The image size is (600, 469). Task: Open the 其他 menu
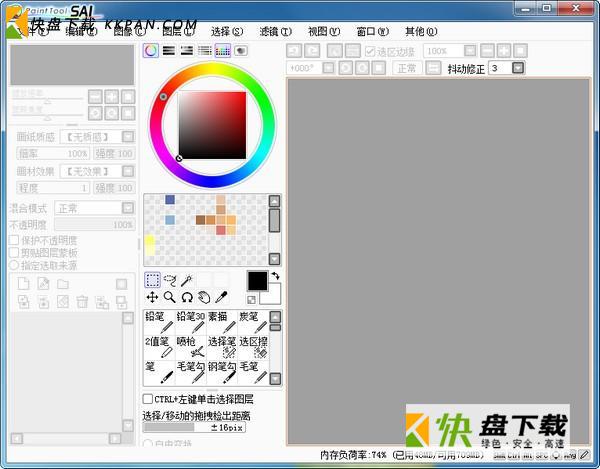click(x=421, y=31)
